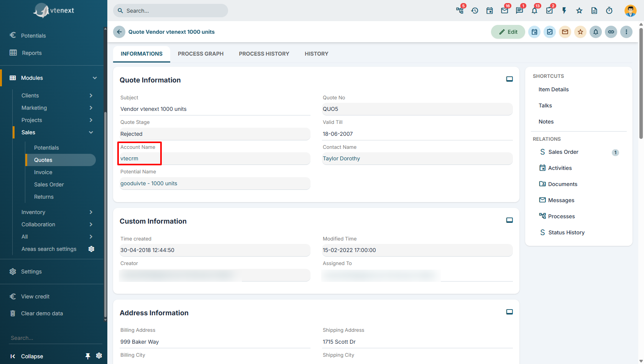Collapse the Custom Information block
This screenshot has height=364, width=644.
(x=509, y=220)
